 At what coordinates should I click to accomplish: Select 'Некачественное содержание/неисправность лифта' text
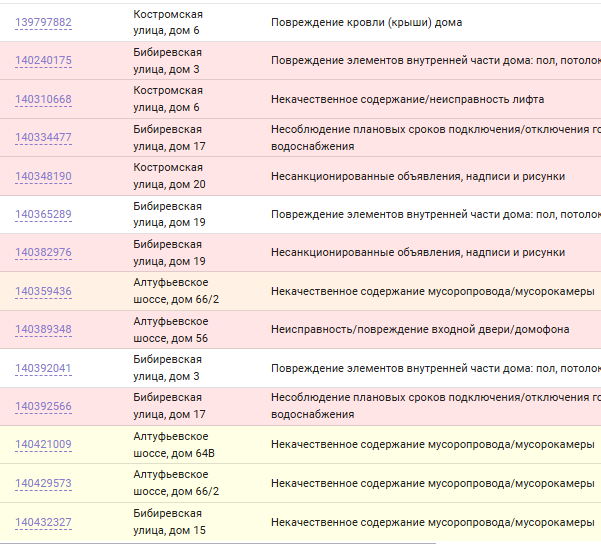407,100
